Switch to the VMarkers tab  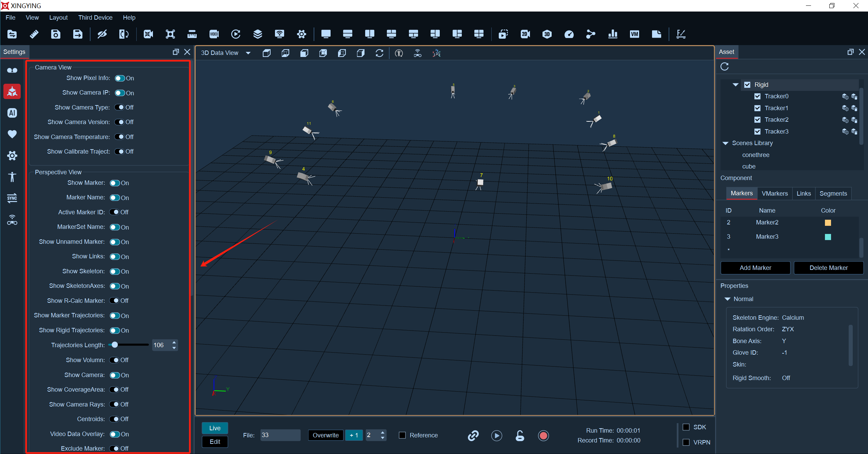tap(774, 193)
